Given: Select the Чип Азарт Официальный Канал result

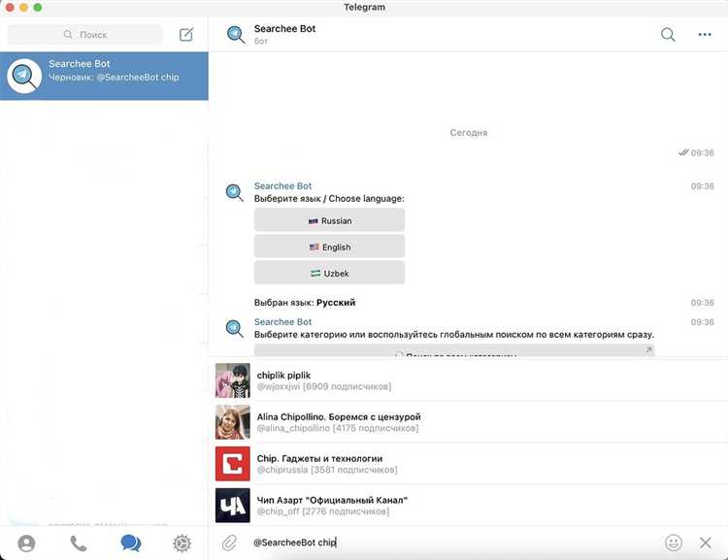Looking at the screenshot, I should coord(469,506).
